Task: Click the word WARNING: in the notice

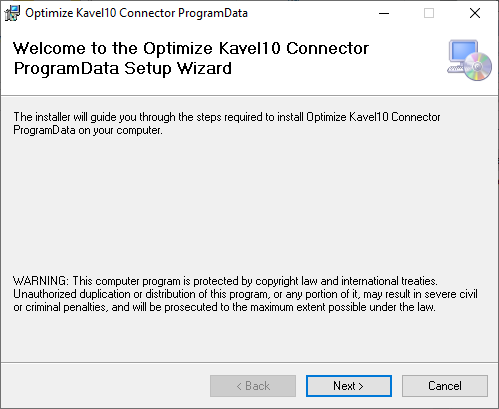Action: (x=41, y=281)
